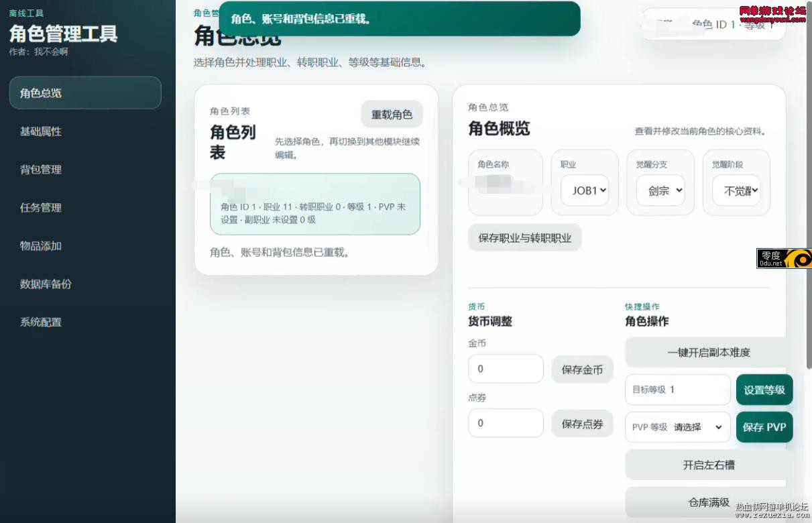The width and height of the screenshot is (812, 523).
Task: Focus the 点券 input field
Action: tap(506, 423)
